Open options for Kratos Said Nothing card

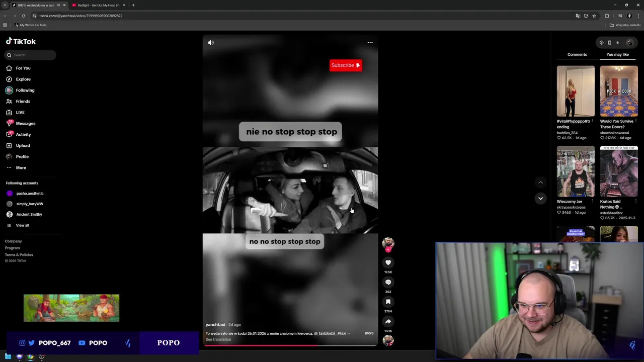pyautogui.click(x=636, y=202)
